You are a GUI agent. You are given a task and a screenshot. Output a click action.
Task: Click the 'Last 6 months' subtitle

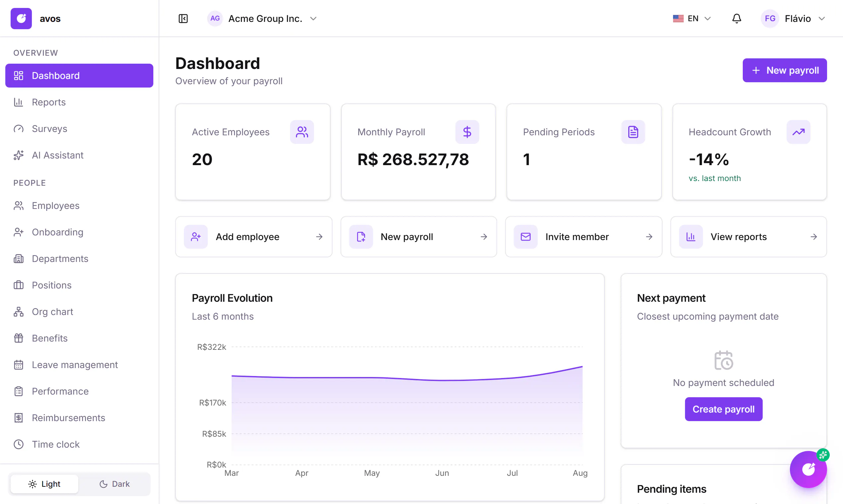[x=223, y=316]
